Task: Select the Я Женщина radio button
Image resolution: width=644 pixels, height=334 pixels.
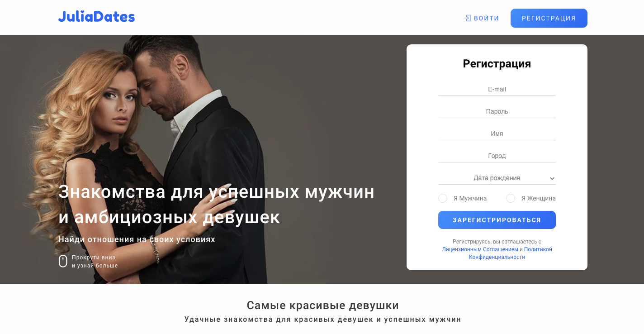Action: tap(511, 198)
